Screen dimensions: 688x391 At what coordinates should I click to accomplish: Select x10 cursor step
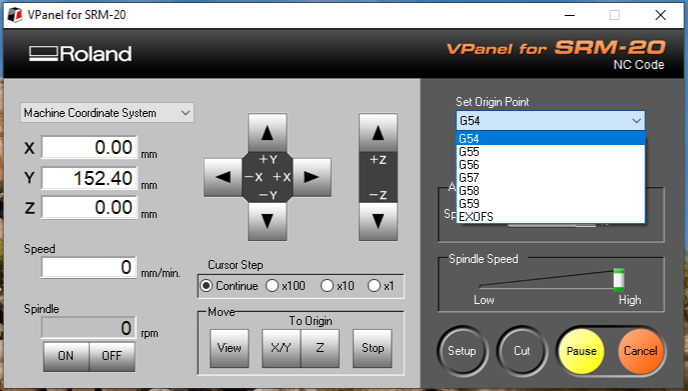(x=337, y=286)
